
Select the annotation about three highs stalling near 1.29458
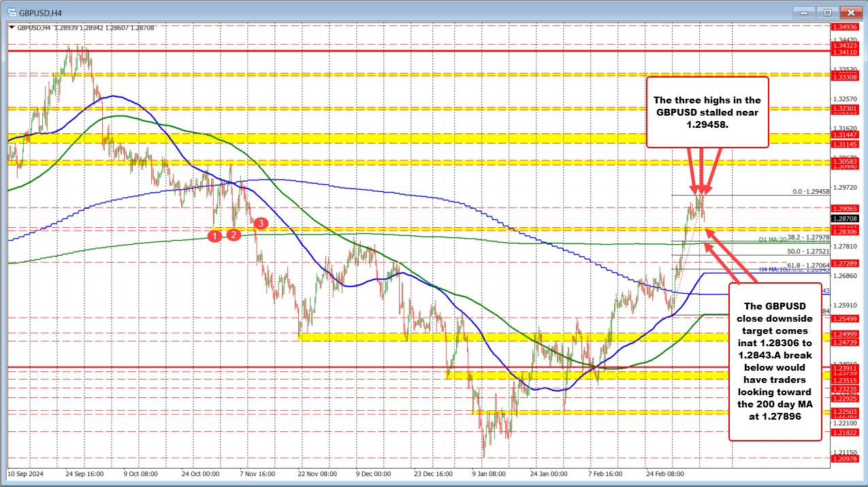click(x=707, y=112)
